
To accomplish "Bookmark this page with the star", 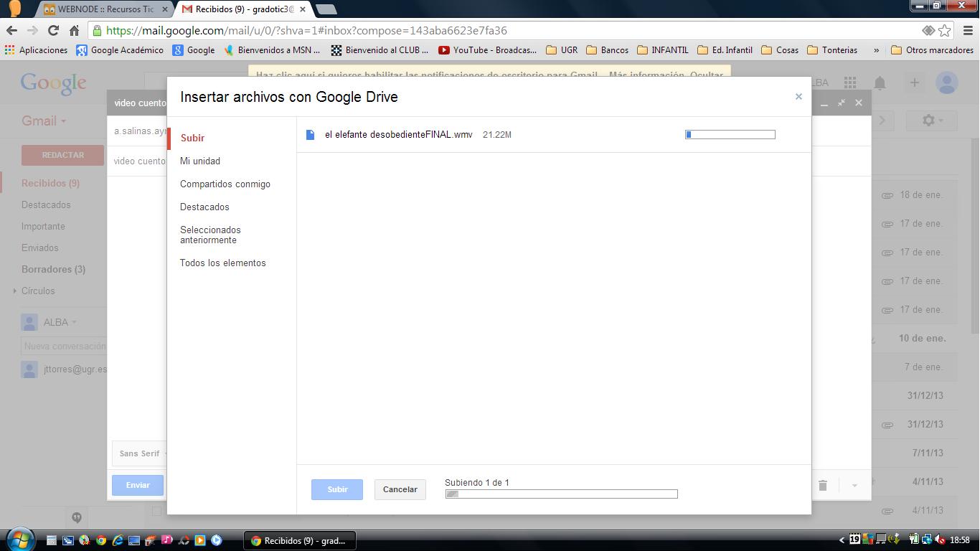I will (x=945, y=30).
